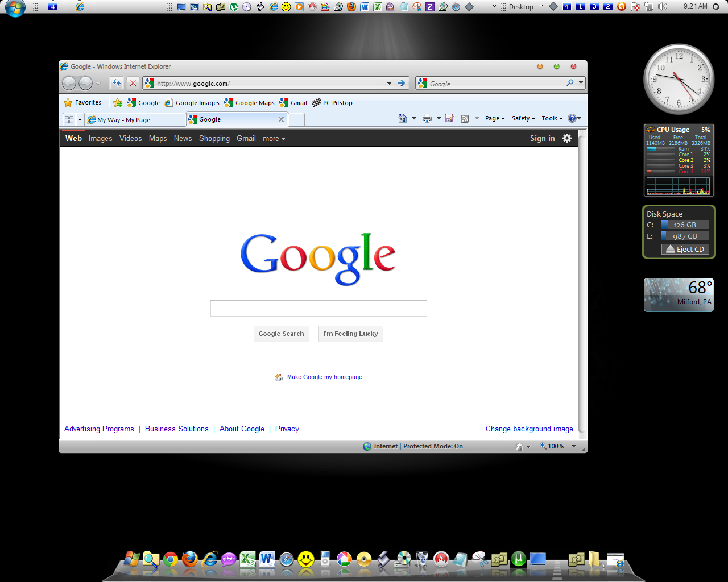
Task: Click the Google search text field
Action: pos(318,308)
